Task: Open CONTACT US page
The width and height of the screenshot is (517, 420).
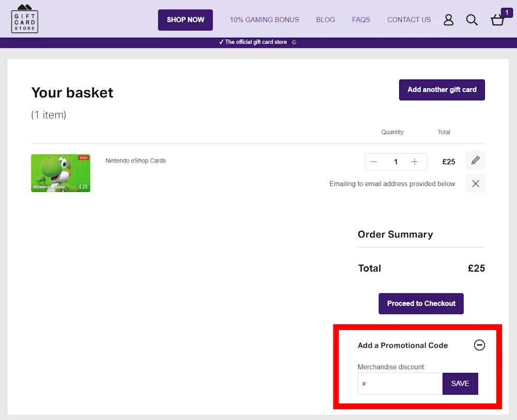Action: click(409, 20)
